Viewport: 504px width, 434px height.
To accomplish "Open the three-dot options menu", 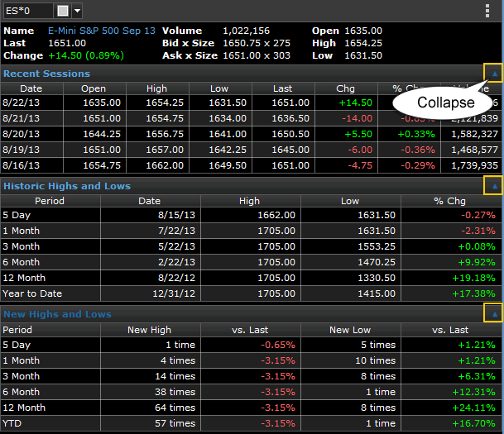I will pos(487,11).
